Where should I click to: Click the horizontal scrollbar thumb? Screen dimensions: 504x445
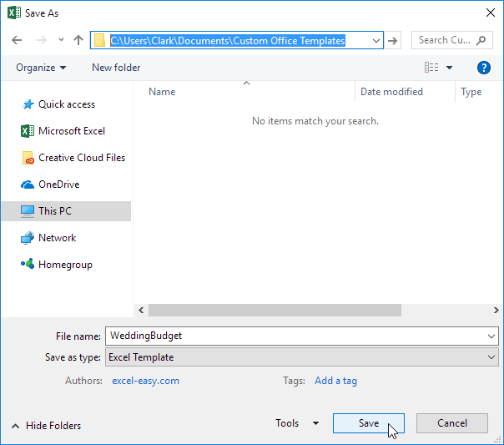[x=275, y=310]
